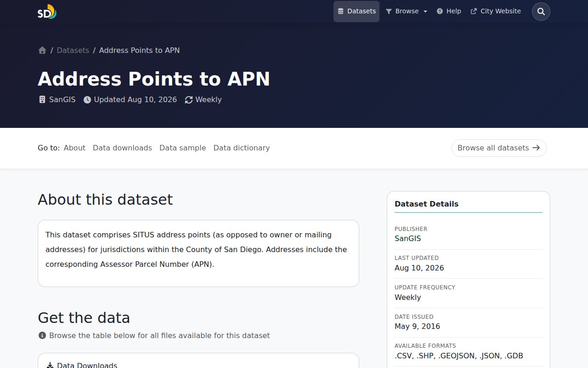Open the search magnifier button
This screenshot has height=368, width=588.
[541, 11]
